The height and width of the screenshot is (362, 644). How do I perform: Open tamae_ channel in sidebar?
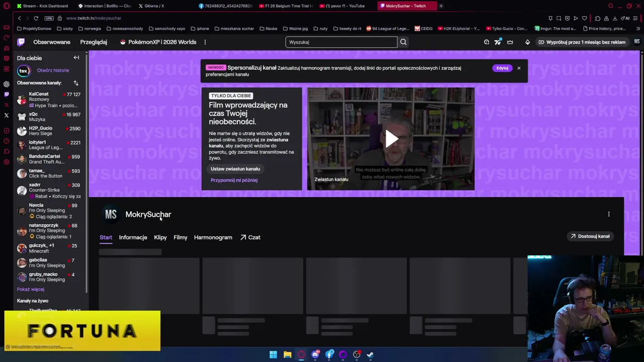[x=49, y=173]
